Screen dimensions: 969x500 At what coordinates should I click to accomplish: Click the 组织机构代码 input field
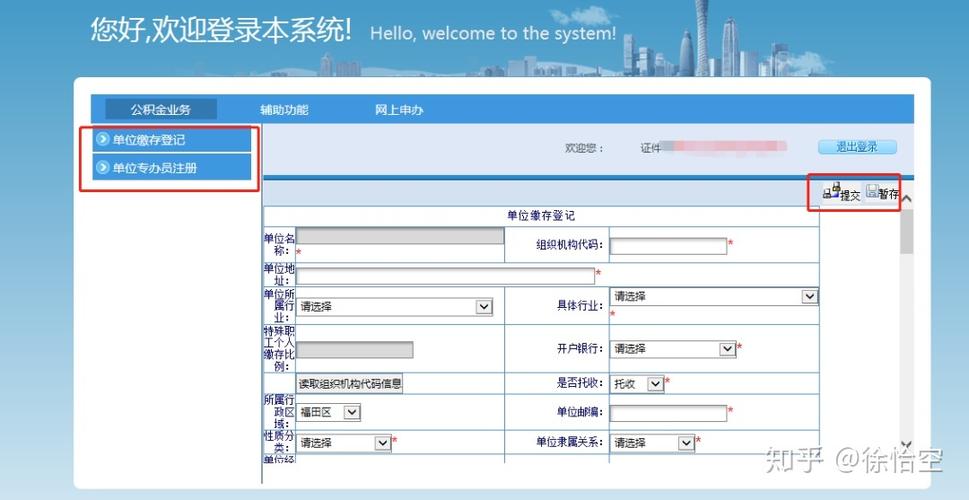[669, 246]
